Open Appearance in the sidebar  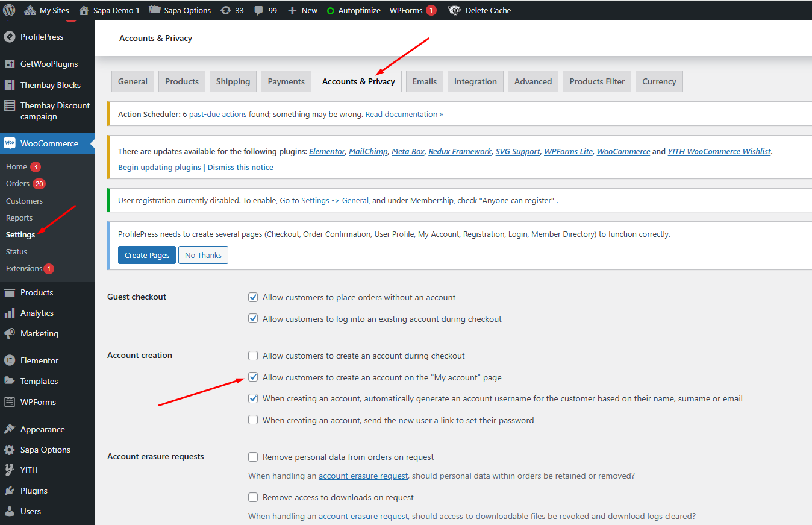click(x=47, y=429)
